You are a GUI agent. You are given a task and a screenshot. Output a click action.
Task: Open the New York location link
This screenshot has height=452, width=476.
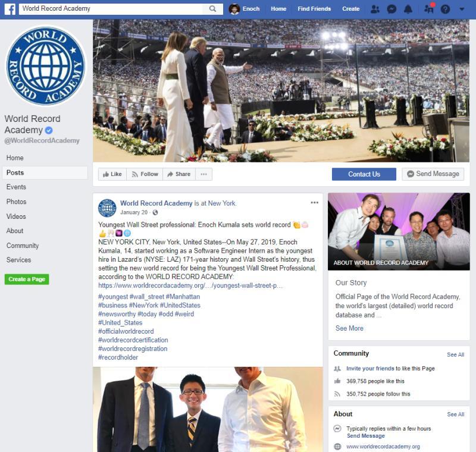[x=221, y=203]
